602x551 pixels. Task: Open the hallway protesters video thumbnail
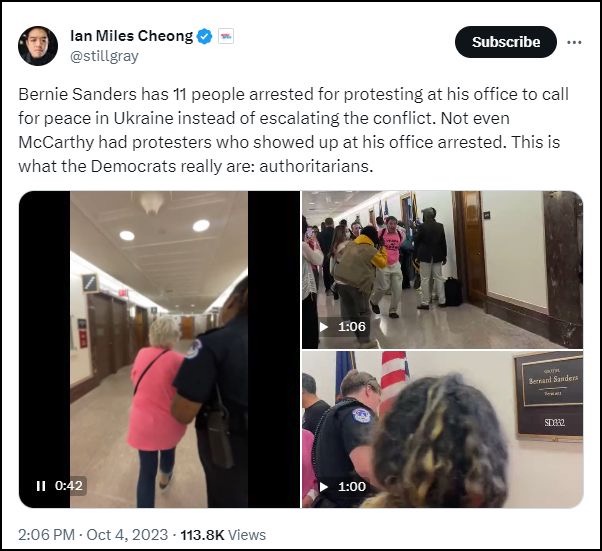[442, 270]
